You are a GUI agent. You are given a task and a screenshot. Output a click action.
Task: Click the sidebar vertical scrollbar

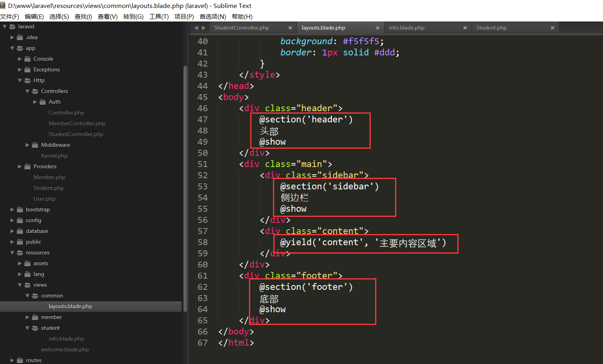pyautogui.click(x=185, y=189)
